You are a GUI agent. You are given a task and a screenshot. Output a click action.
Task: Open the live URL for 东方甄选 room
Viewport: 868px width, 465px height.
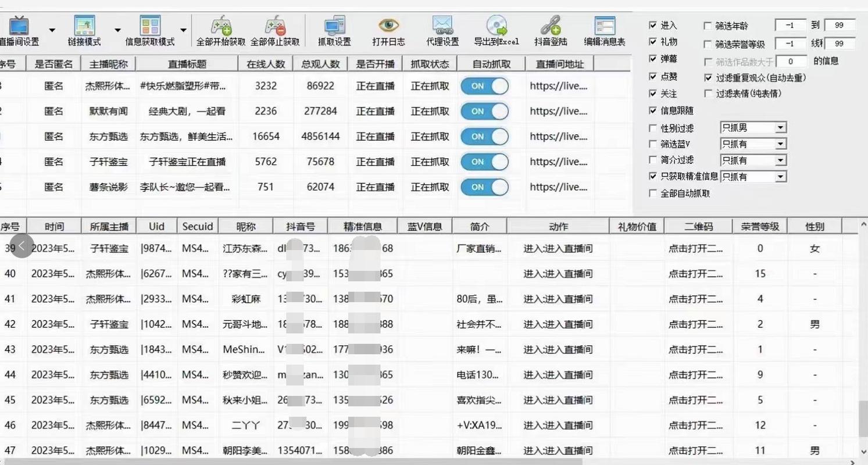coord(559,137)
